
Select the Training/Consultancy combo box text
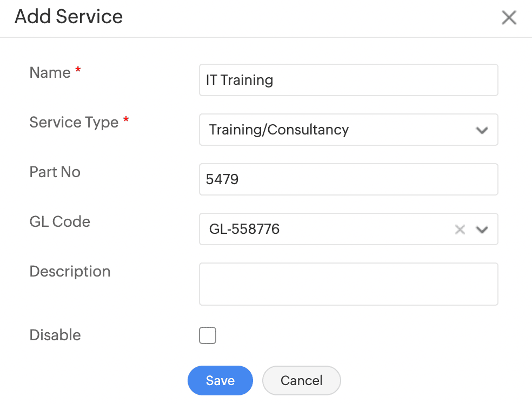(279, 130)
